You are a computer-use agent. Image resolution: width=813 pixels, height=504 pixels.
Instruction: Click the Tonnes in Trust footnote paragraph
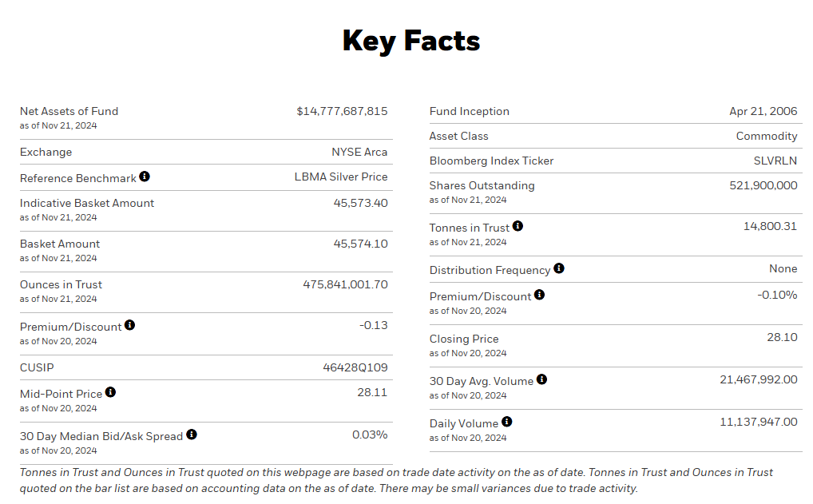click(396, 480)
